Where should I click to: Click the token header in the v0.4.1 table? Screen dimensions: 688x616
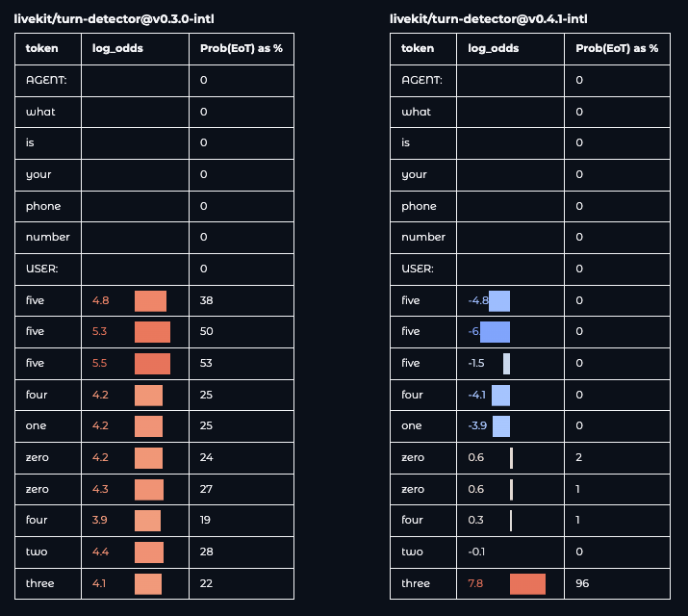[x=417, y=48]
